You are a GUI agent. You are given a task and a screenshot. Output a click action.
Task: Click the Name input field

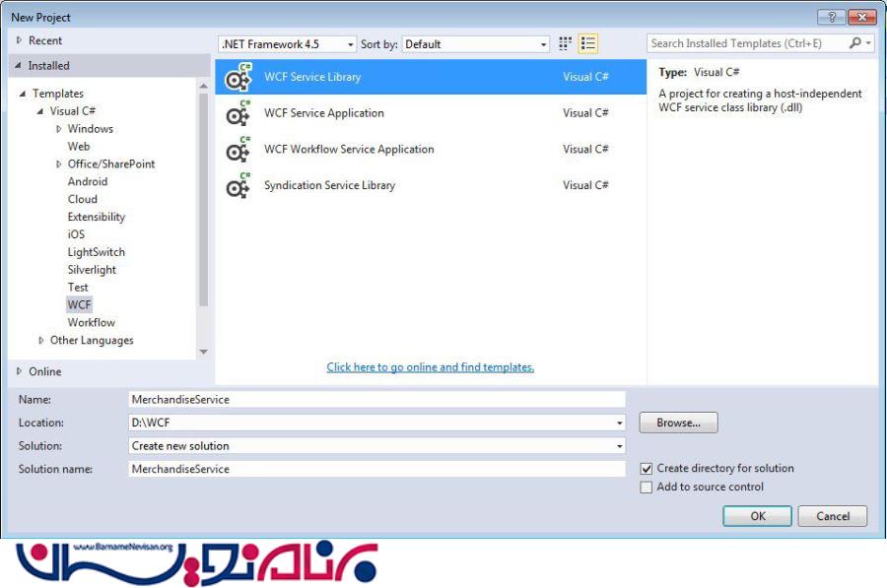(x=376, y=400)
